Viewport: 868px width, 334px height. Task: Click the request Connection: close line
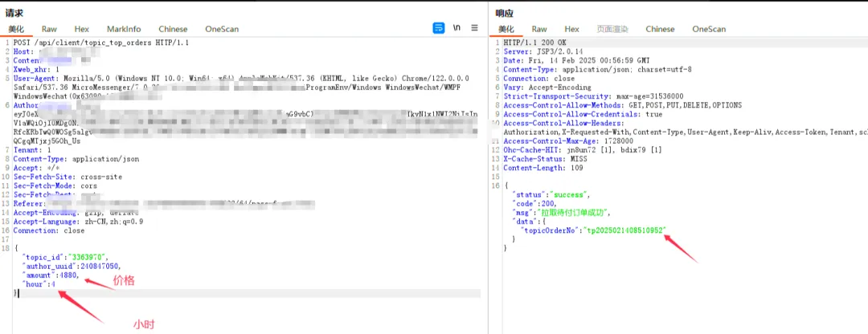point(49,230)
